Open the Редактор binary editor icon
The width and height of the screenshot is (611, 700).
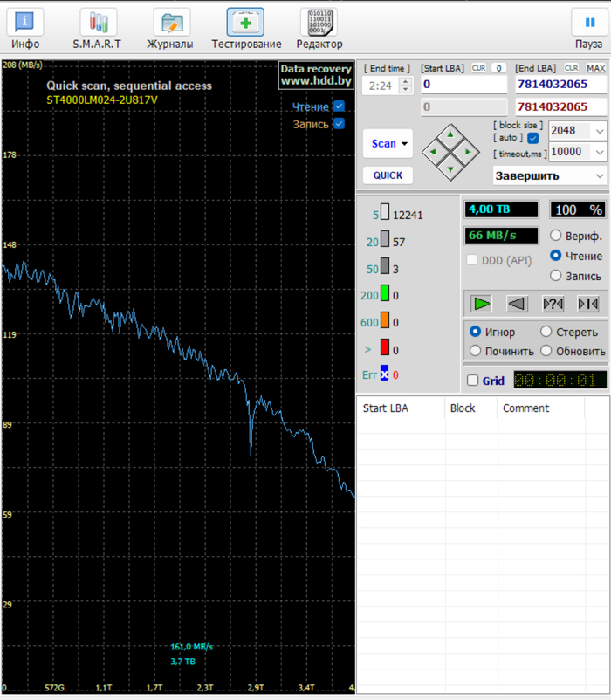(319, 22)
